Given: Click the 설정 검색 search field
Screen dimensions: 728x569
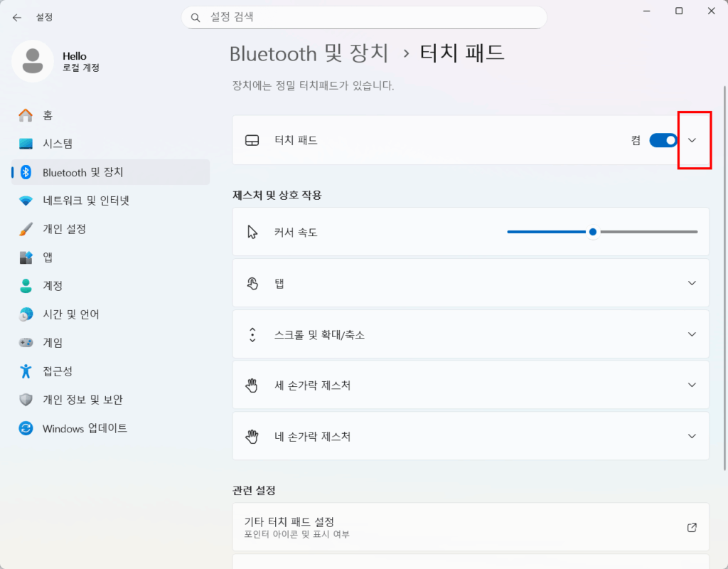Looking at the screenshot, I should [370, 17].
